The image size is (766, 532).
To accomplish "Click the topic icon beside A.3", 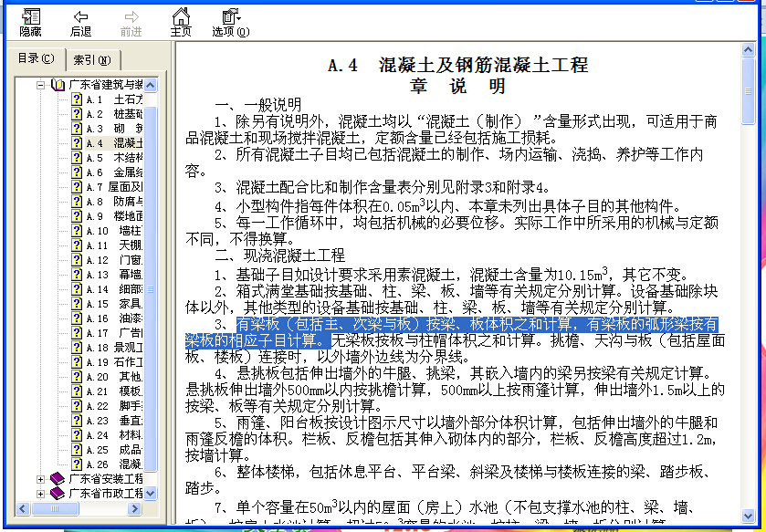I will tap(76, 129).
